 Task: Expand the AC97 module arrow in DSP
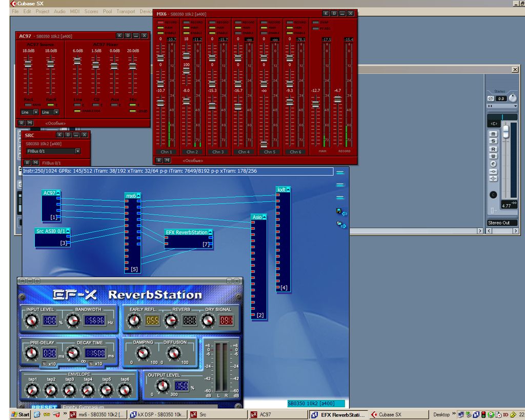click(58, 193)
